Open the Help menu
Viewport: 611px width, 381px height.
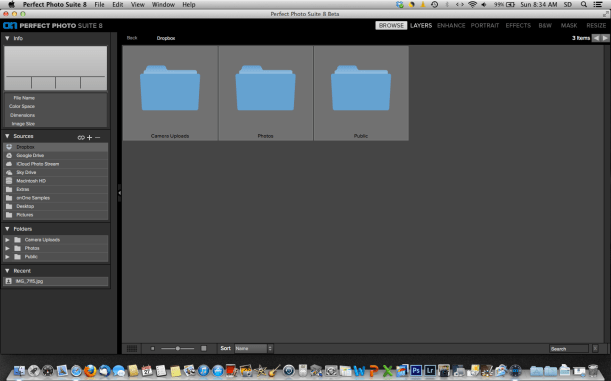click(189, 5)
